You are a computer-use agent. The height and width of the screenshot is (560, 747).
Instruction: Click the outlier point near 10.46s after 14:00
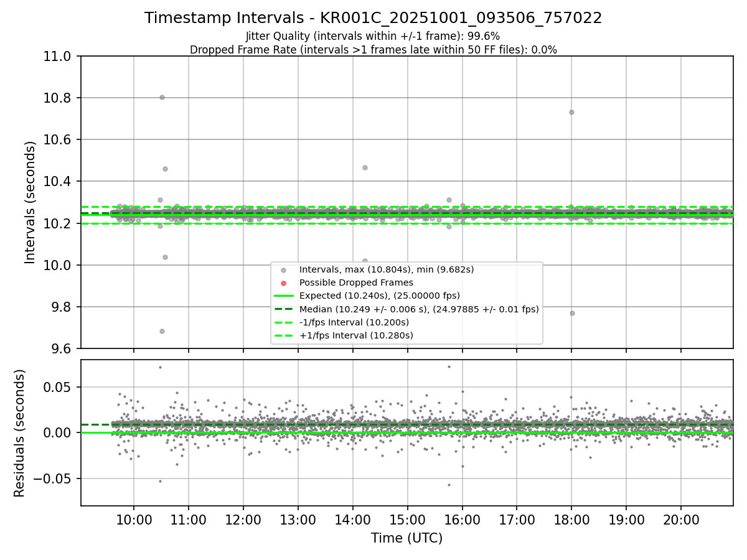[x=365, y=167]
